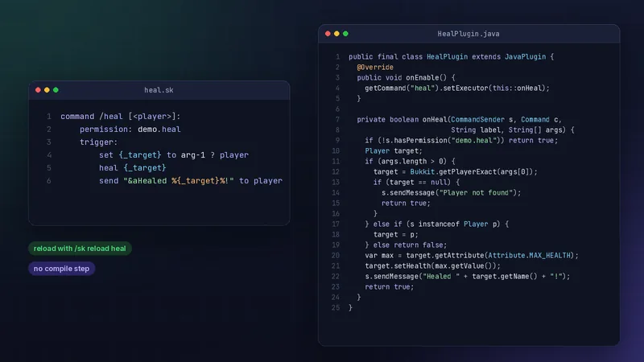644x362 pixels.
Task: Click 'target.setHealth(max.getValue());' line
Action: click(x=432, y=266)
